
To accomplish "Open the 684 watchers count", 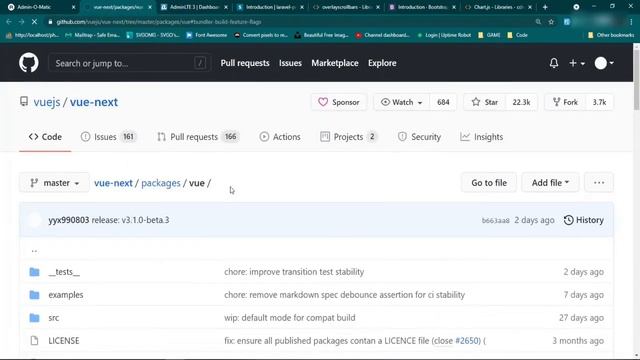I will [443, 102].
